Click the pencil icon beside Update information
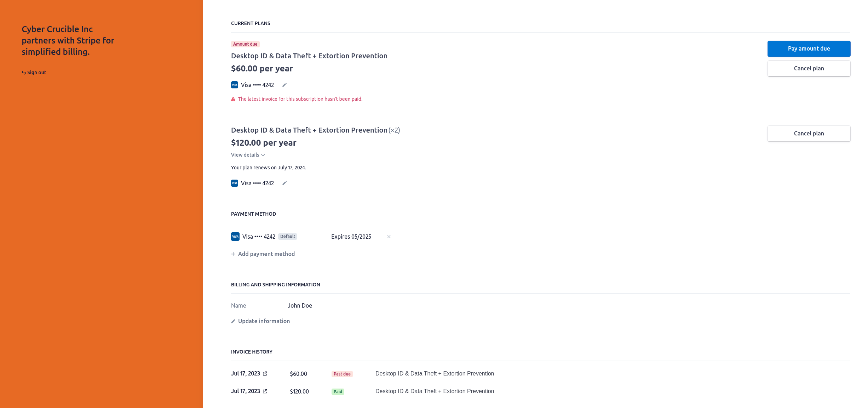 (233, 321)
